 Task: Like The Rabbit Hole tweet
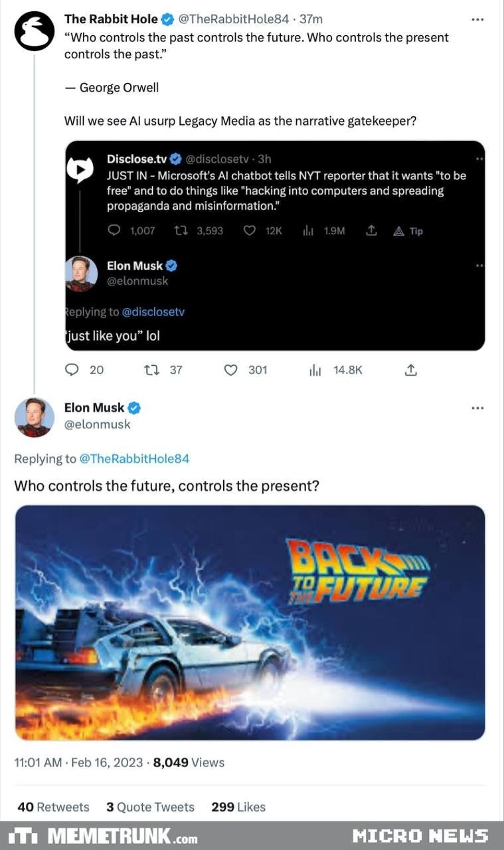231,370
